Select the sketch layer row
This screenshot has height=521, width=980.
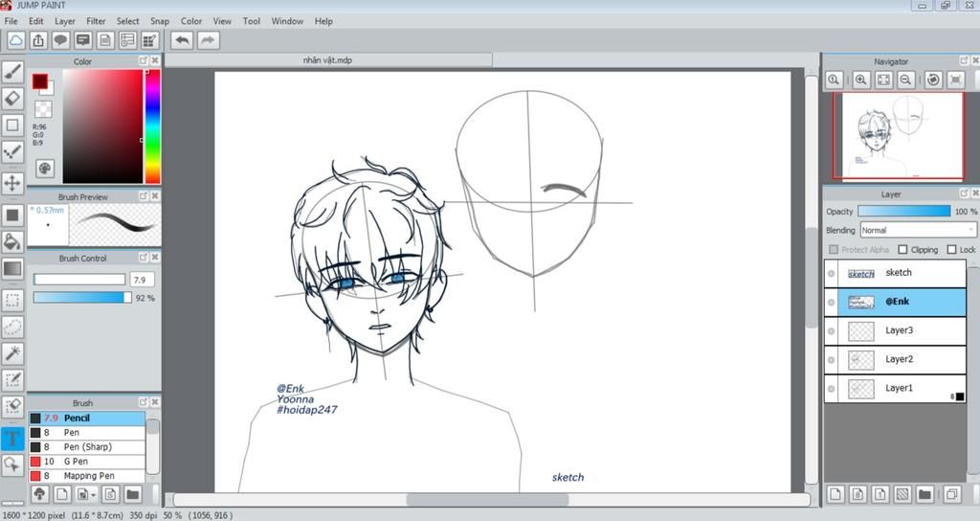(x=895, y=273)
